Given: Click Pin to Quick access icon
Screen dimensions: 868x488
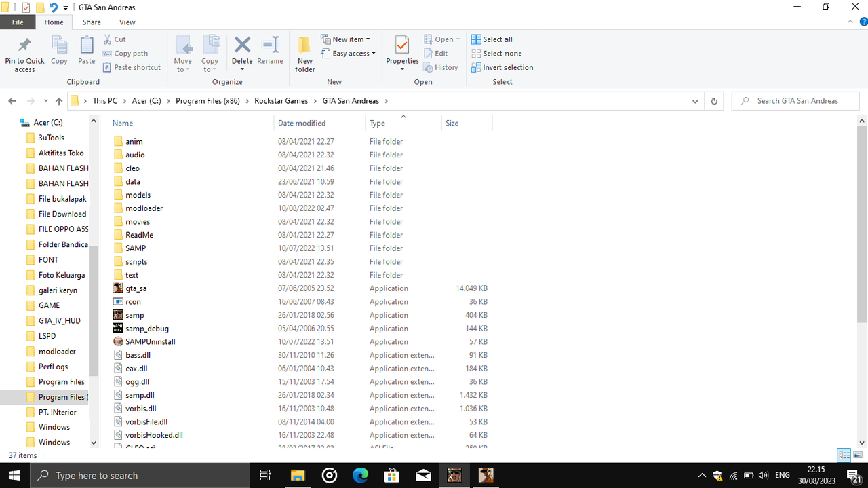Looking at the screenshot, I should coord(24,45).
